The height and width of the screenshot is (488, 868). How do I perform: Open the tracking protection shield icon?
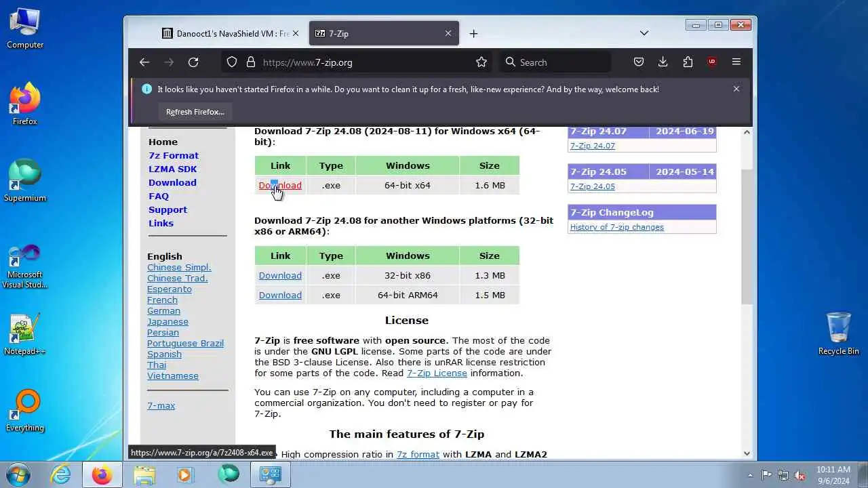point(232,62)
